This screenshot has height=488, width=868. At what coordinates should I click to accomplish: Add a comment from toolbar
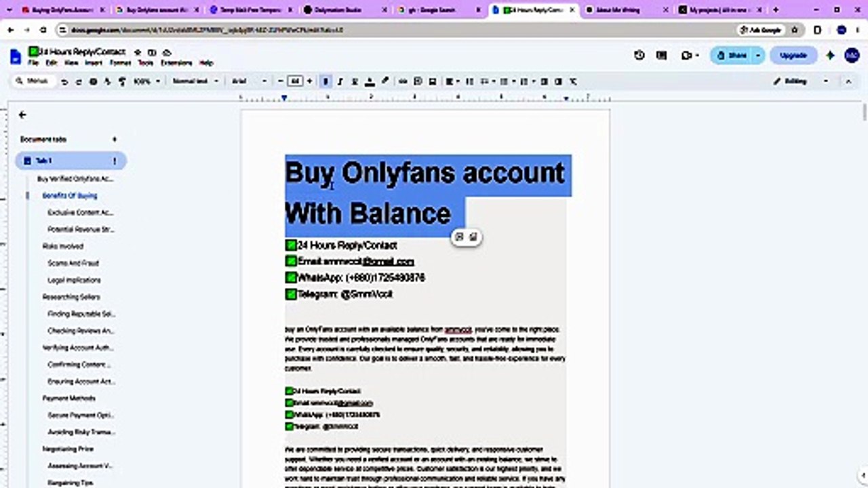[x=418, y=81]
